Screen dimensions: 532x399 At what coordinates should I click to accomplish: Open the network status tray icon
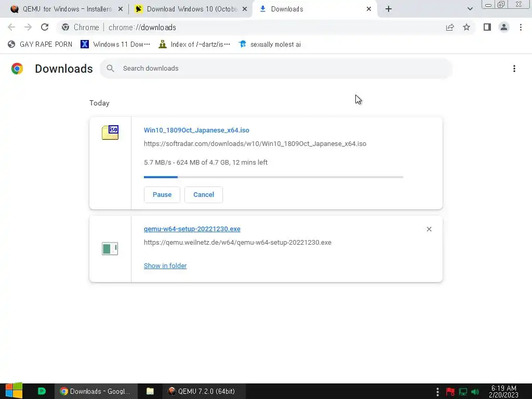pos(463,392)
